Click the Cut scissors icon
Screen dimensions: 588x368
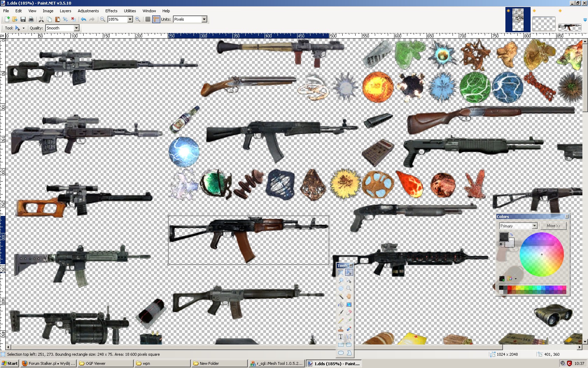pyautogui.click(x=41, y=19)
